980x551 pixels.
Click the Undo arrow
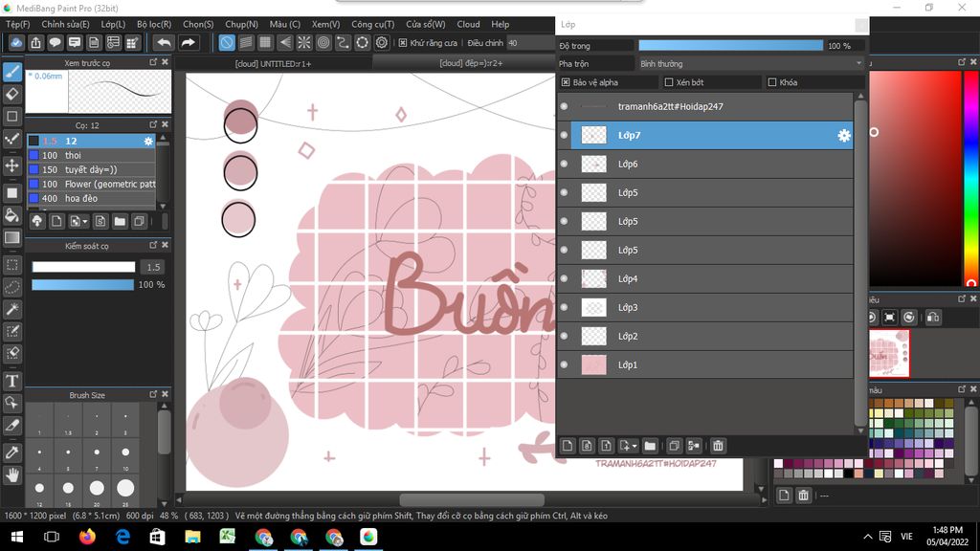tap(164, 42)
